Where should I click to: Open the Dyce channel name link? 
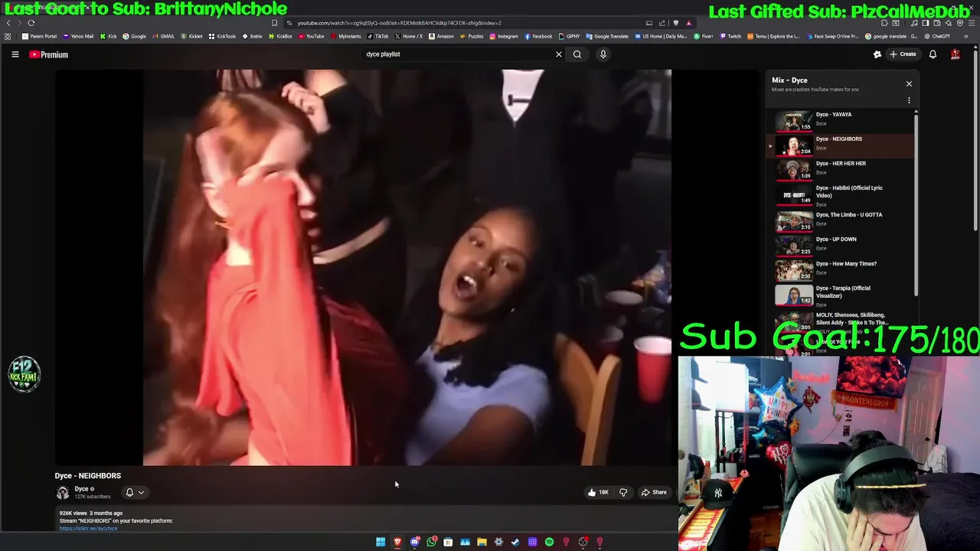(x=81, y=489)
